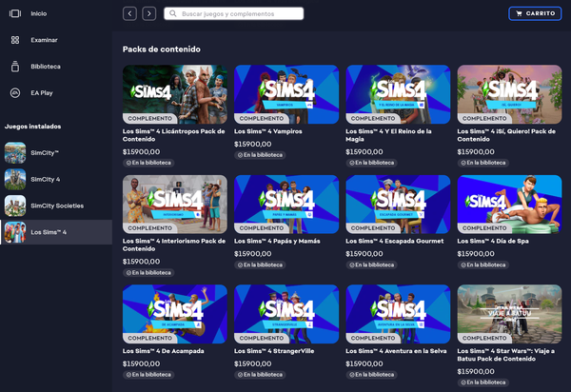
Task: Open the Examinar browse icon
Action: [15, 40]
